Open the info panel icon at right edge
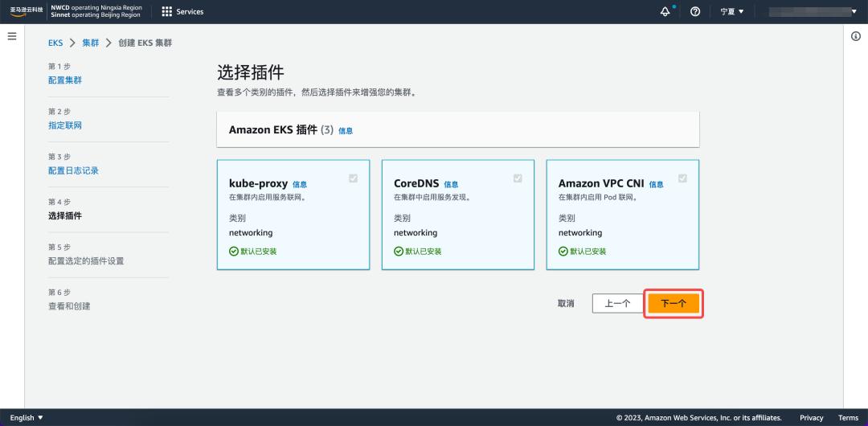This screenshot has width=868, height=426. pyautogui.click(x=854, y=36)
